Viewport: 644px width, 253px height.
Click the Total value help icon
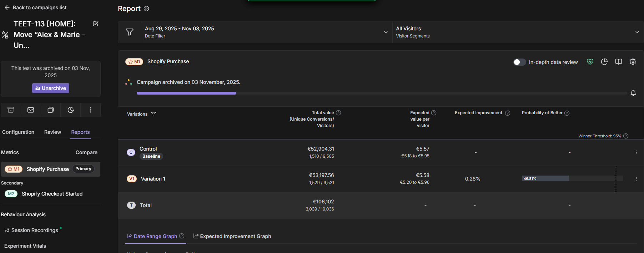tap(338, 113)
